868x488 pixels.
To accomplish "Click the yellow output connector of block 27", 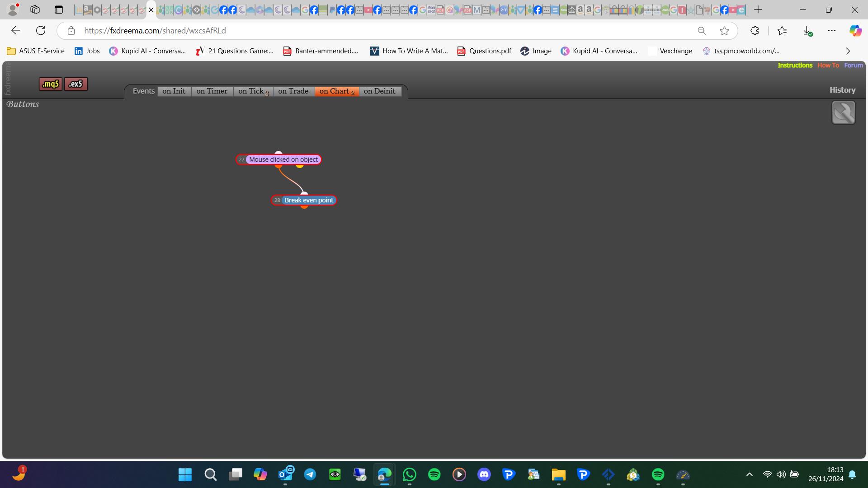I will (x=300, y=166).
